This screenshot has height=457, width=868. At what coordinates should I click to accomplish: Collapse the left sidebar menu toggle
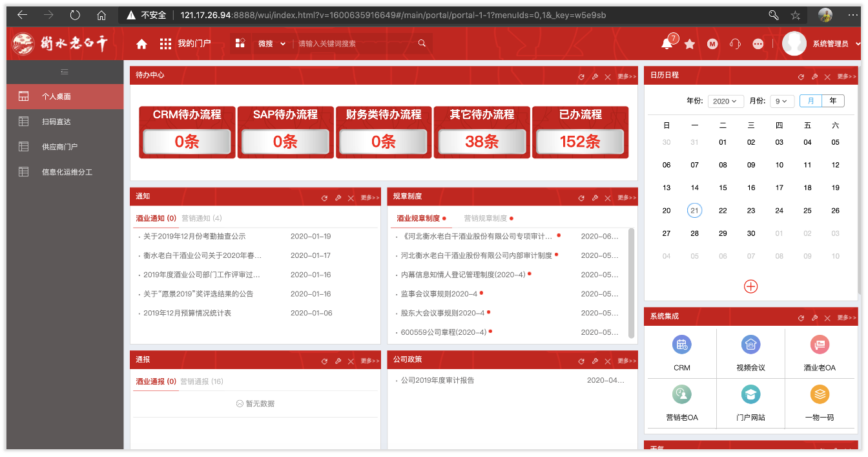65,72
